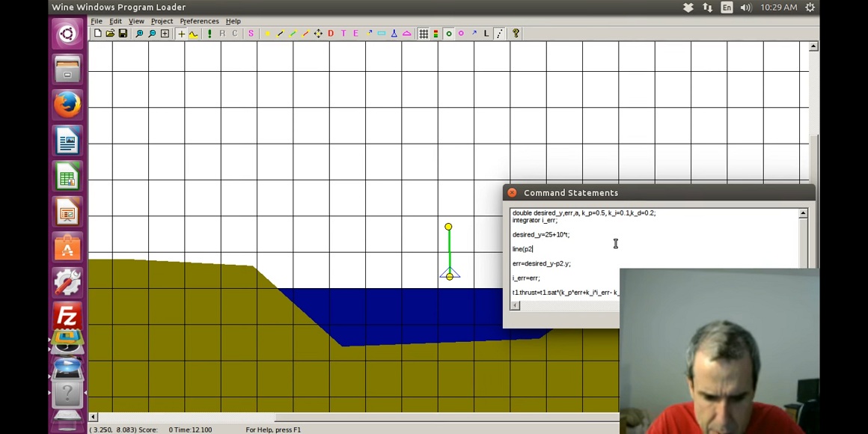This screenshot has height=434, width=868.
Task: Select the magenta S tool icon
Action: click(251, 34)
